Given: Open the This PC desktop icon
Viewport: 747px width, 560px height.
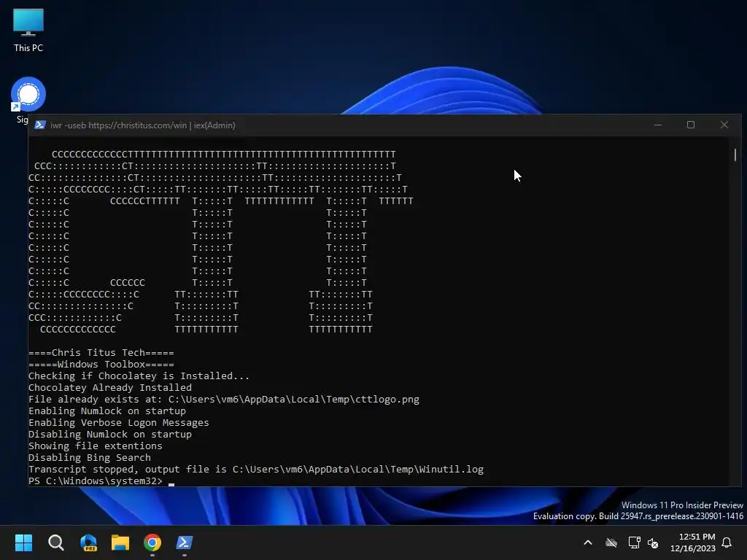Looking at the screenshot, I should [28, 30].
